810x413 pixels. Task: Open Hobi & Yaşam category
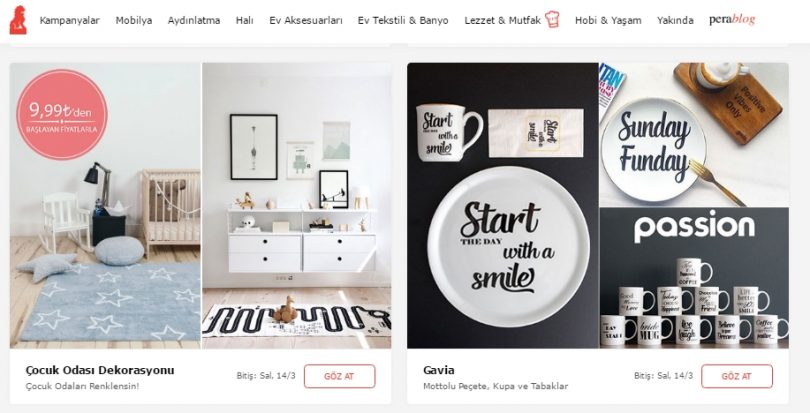coord(608,21)
